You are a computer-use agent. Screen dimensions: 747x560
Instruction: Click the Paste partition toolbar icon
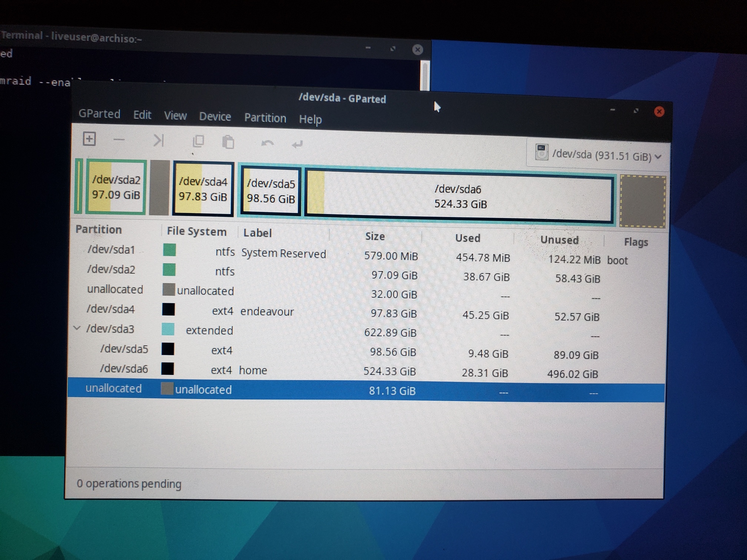tap(228, 142)
